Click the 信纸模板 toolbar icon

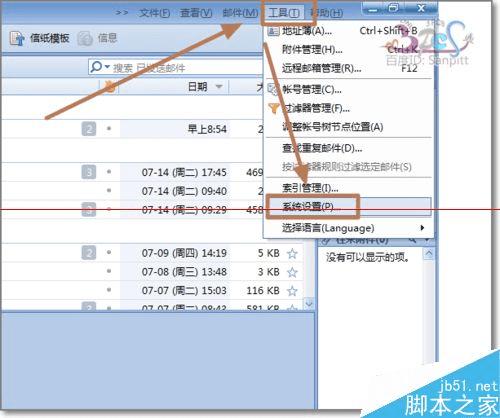pyautogui.click(x=17, y=38)
